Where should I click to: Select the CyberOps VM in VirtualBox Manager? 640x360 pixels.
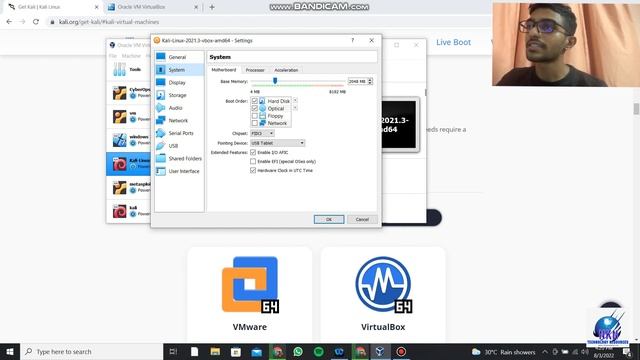[129, 93]
